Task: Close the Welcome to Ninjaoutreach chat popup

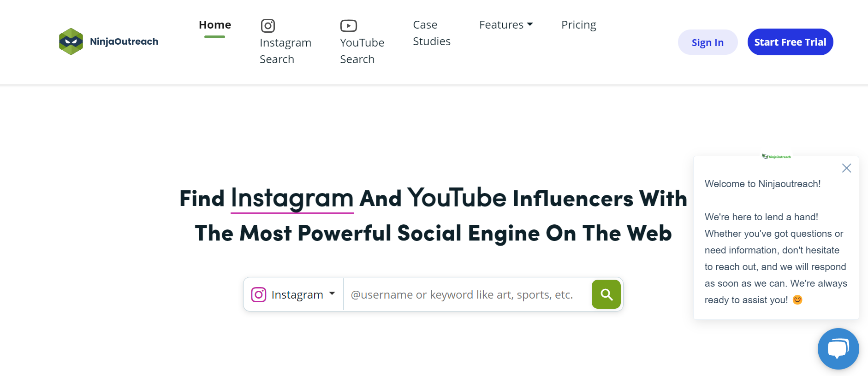Action: tap(846, 168)
